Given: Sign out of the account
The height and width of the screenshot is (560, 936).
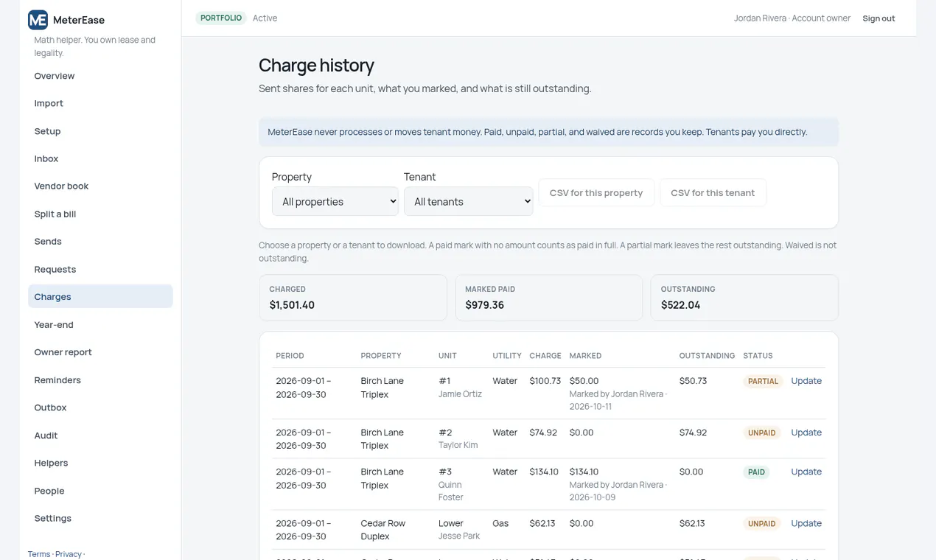Looking at the screenshot, I should point(879,18).
